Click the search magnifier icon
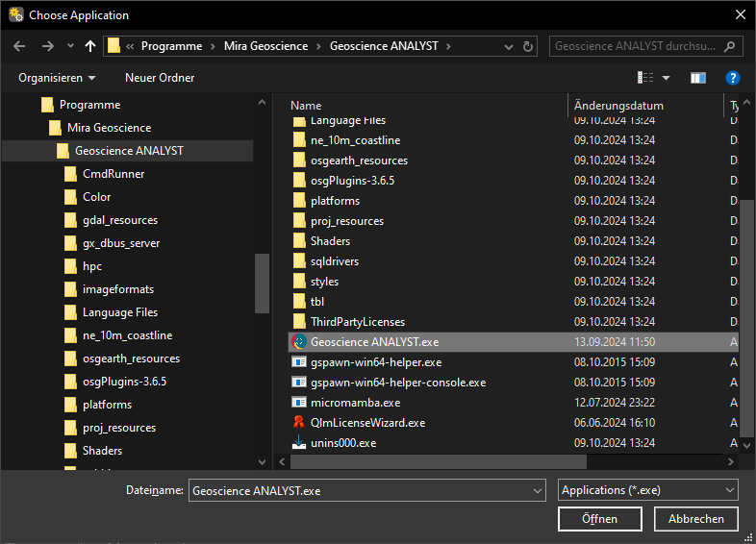 pos(729,46)
